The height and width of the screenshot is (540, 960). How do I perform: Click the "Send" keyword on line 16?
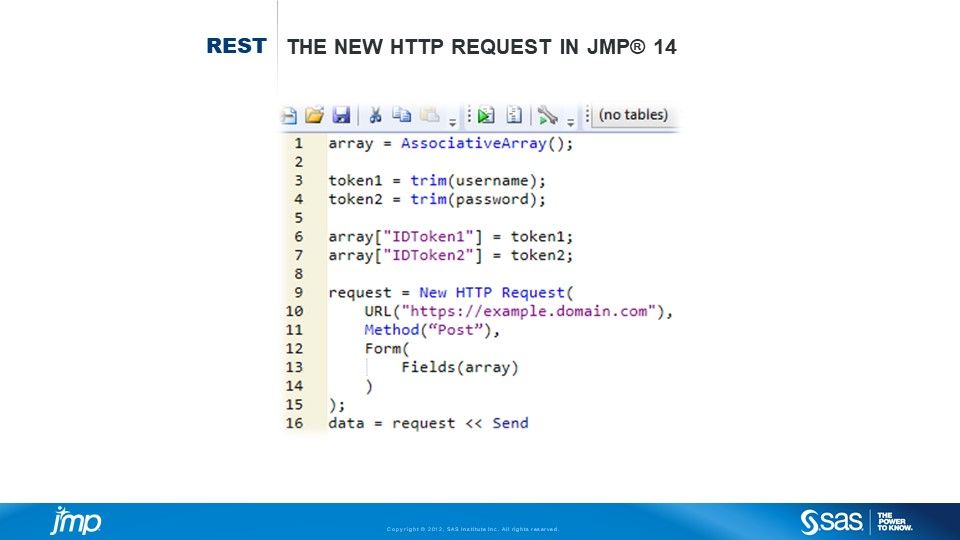[x=510, y=423]
